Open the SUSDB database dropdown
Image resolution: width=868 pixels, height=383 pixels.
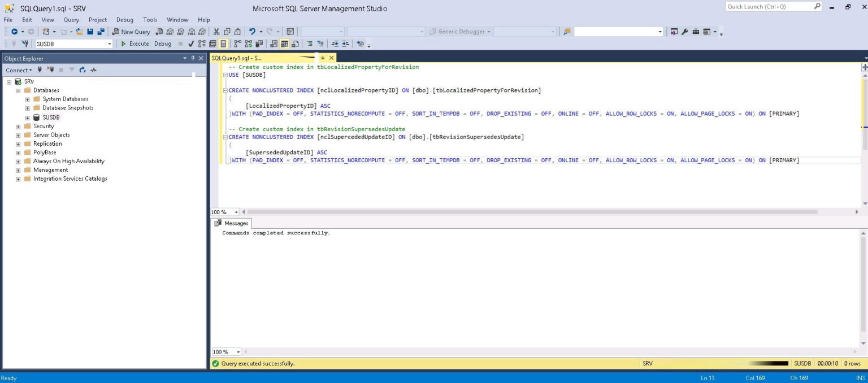(x=110, y=43)
